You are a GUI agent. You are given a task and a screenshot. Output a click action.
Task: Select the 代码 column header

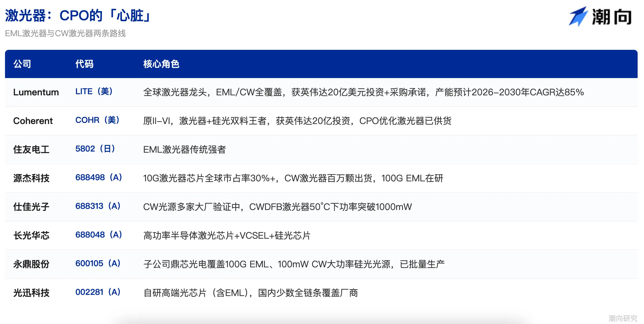click(x=84, y=64)
